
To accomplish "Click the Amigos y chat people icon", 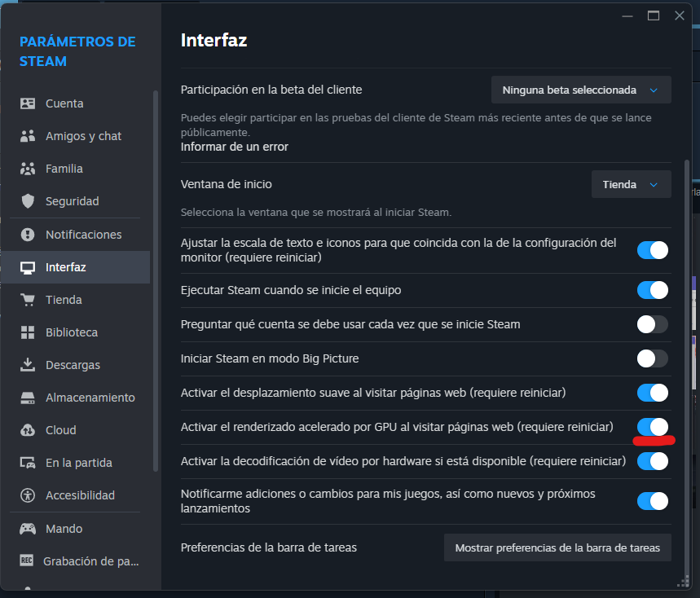I will [x=28, y=136].
